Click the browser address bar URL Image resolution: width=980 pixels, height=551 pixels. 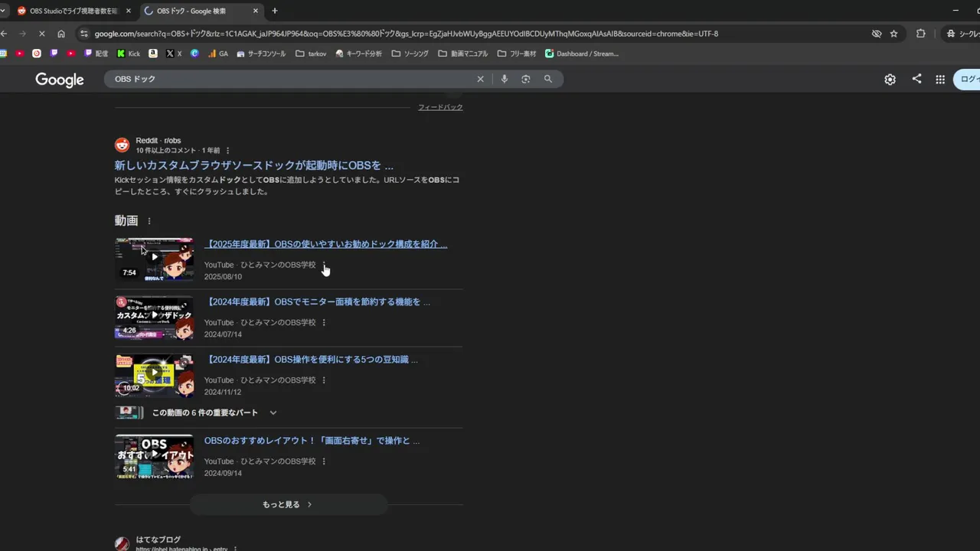[x=406, y=34]
